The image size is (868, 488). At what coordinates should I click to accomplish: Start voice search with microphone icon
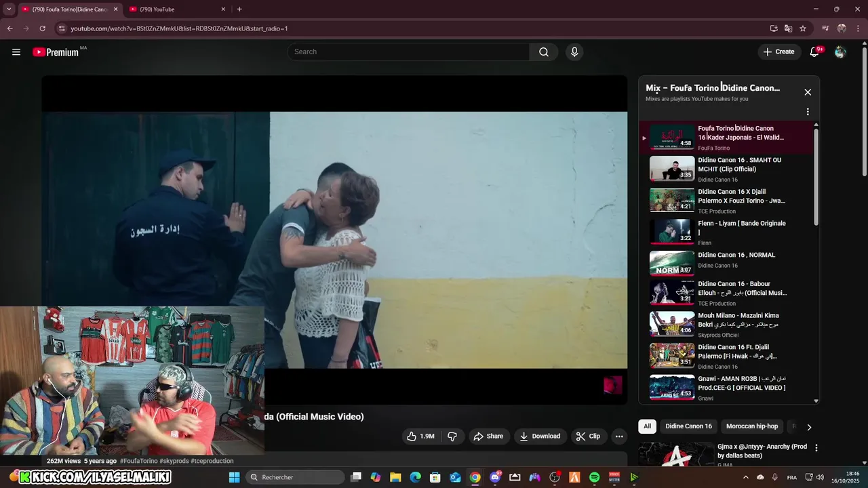pos(574,52)
